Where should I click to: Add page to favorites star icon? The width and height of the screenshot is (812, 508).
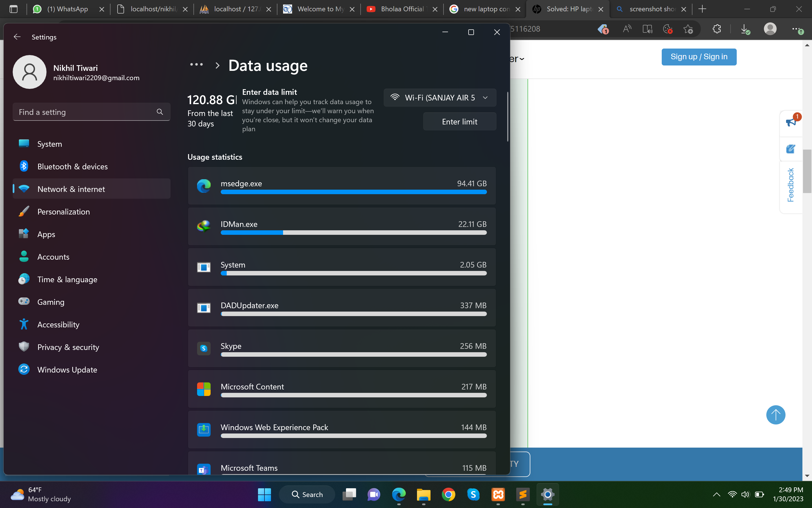[688, 29]
